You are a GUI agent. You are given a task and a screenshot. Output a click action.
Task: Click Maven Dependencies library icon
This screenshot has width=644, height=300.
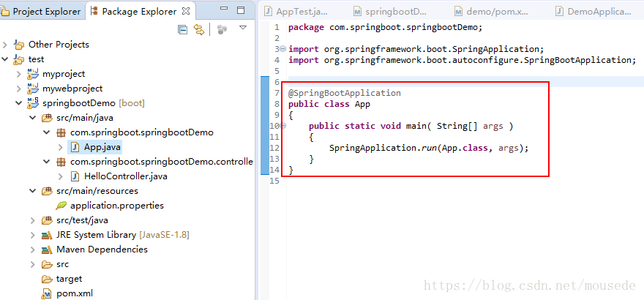point(47,250)
